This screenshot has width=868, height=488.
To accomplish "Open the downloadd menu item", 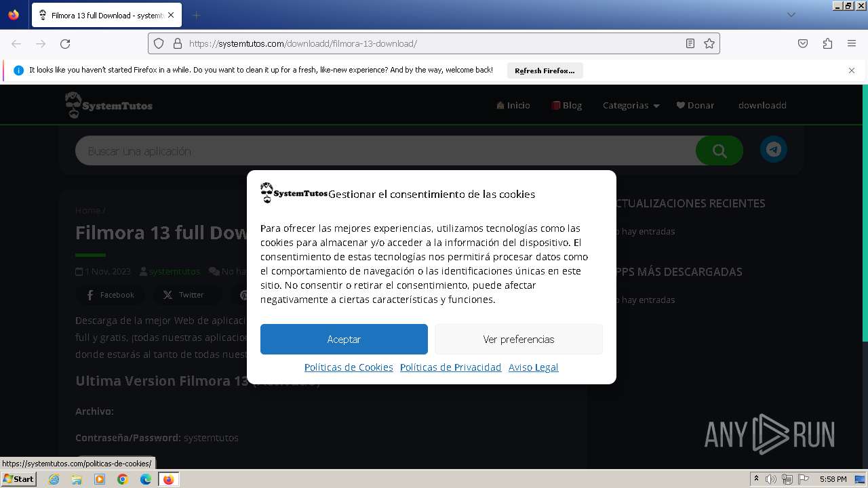I will pyautogui.click(x=762, y=105).
